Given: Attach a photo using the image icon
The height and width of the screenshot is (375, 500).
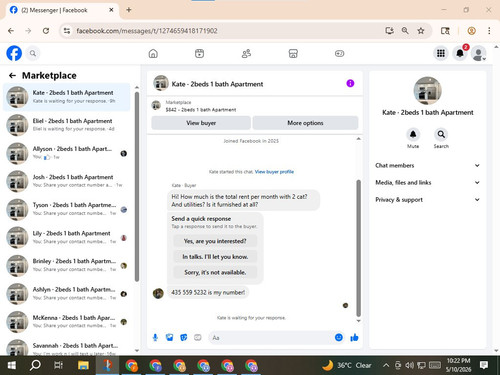Looking at the screenshot, I should tap(170, 338).
